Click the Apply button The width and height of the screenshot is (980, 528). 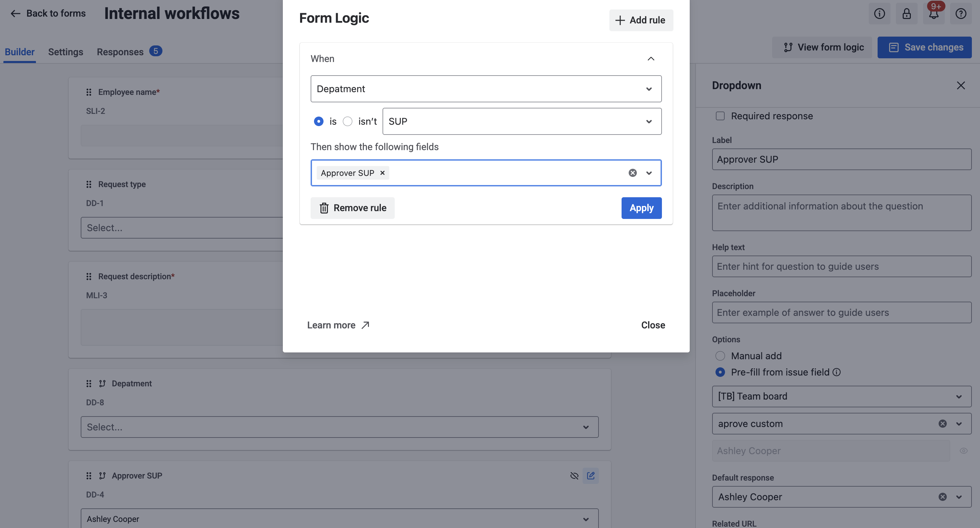pyautogui.click(x=642, y=208)
